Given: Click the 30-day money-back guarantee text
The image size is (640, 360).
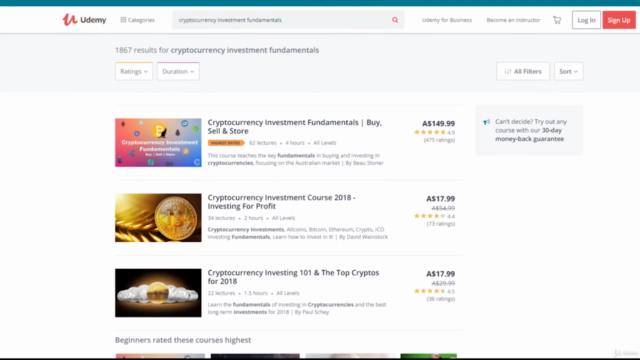Looking at the screenshot, I should 530,134.
